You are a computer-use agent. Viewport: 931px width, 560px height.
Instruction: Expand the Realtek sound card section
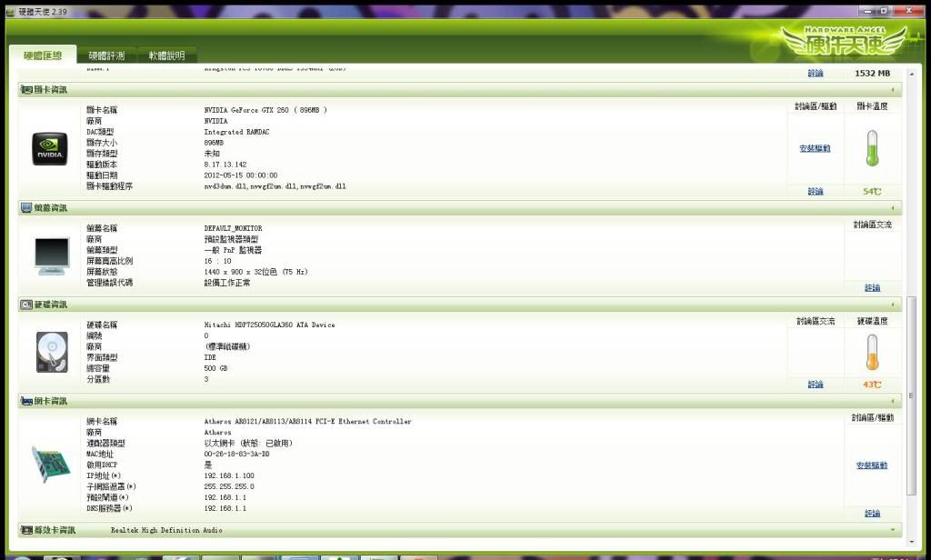tap(894, 530)
